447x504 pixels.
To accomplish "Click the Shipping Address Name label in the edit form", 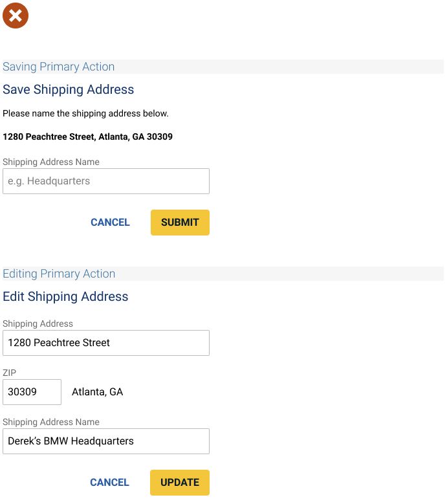I will [50, 422].
